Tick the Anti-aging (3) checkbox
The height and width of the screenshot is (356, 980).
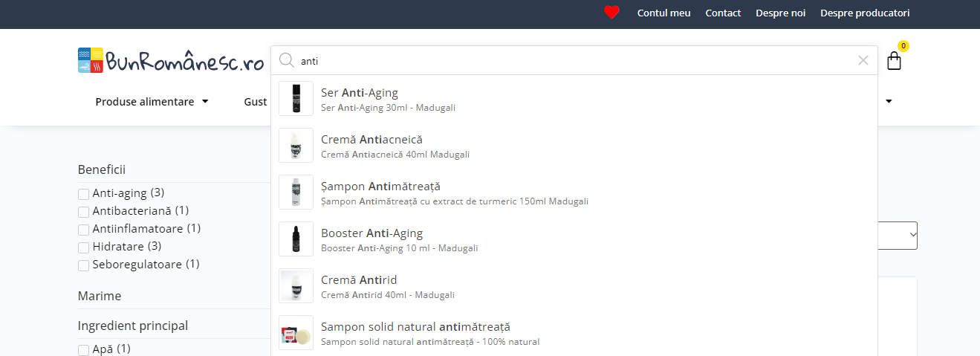coord(83,194)
